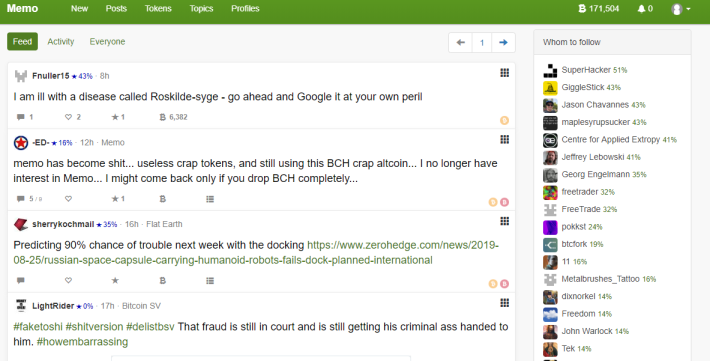Image resolution: width=710 pixels, height=361 pixels.
Task: Open the Flat Earth topic link
Action: tap(164, 224)
